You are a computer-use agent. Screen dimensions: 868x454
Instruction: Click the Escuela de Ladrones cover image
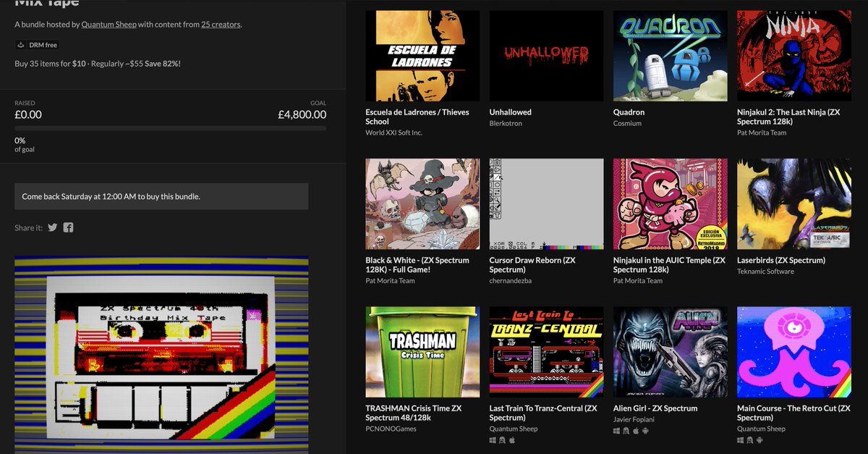coord(422,56)
